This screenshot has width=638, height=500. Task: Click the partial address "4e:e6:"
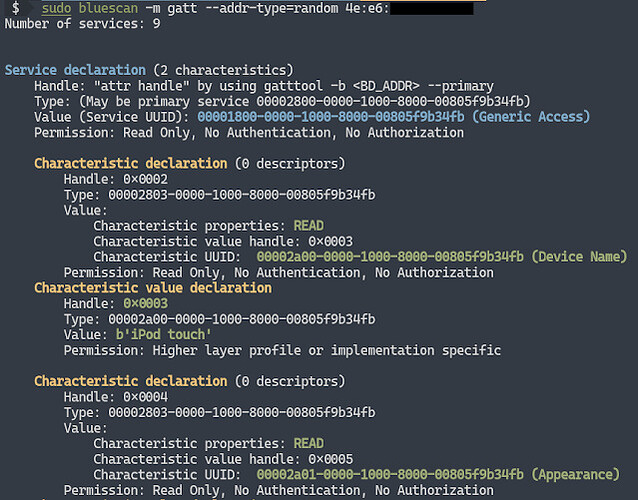point(367,8)
